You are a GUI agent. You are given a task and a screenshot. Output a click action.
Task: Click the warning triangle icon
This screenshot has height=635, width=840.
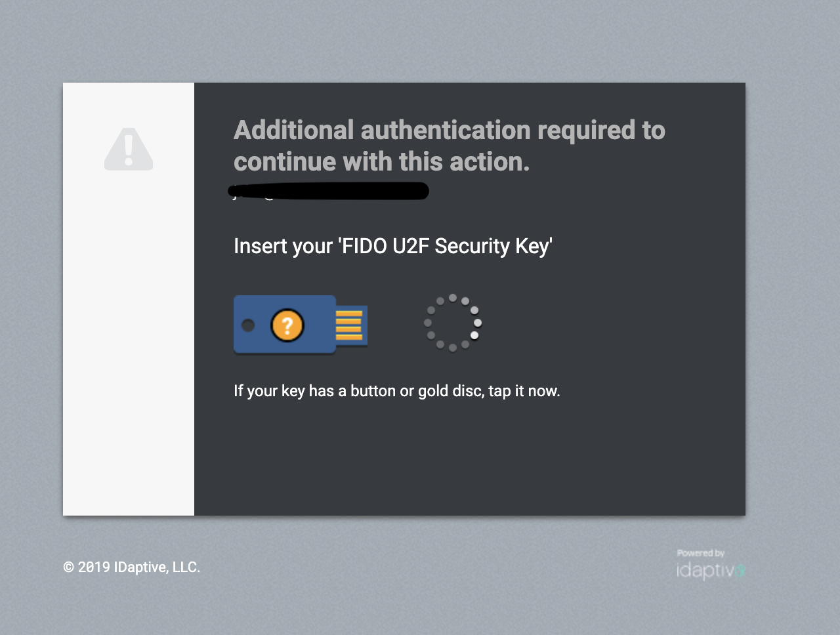129,150
